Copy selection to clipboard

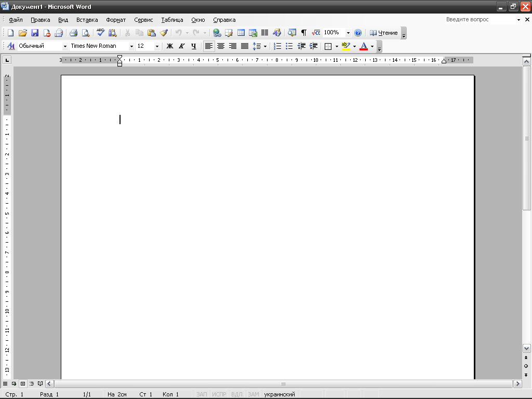coord(139,33)
